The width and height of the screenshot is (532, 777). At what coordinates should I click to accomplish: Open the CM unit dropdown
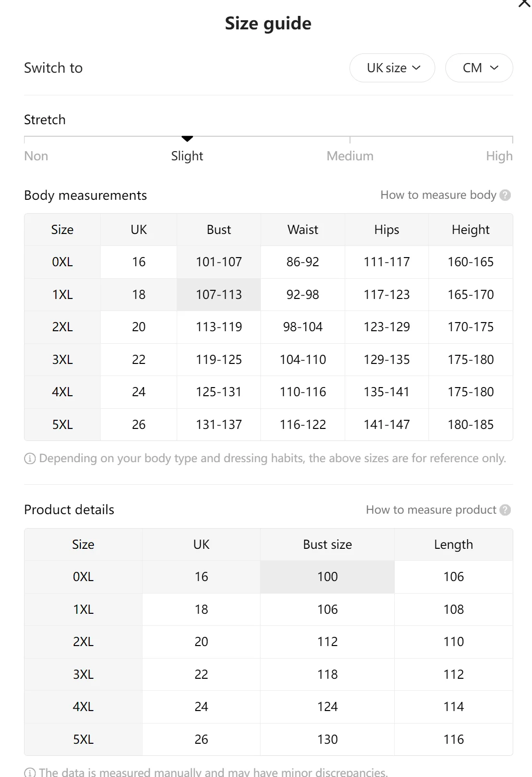[479, 68]
